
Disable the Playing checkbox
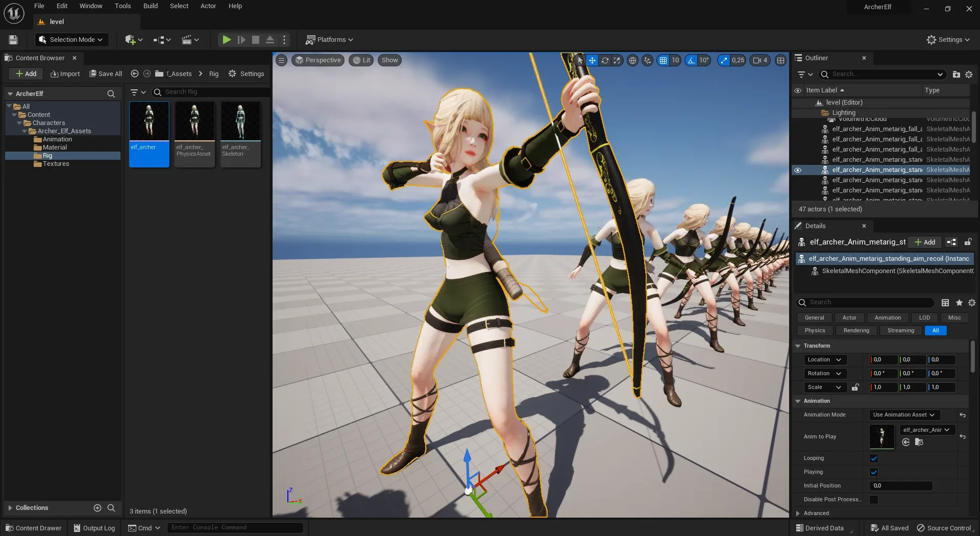(874, 472)
